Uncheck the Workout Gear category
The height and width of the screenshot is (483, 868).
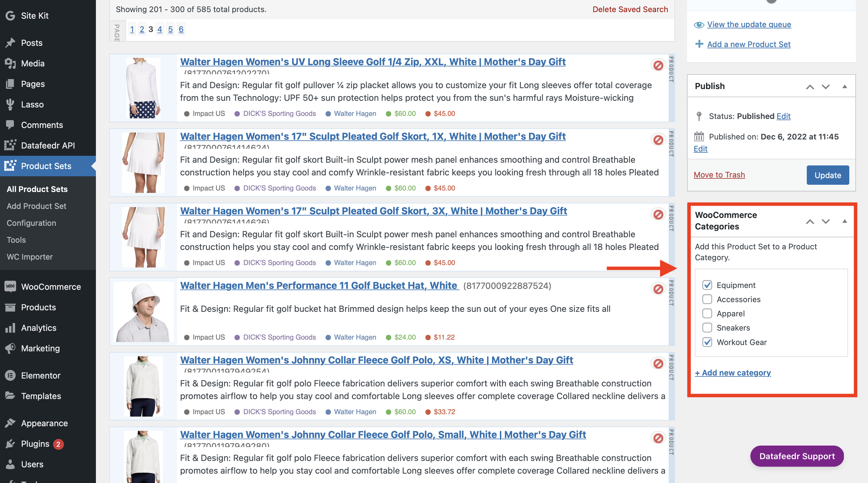[x=707, y=342]
